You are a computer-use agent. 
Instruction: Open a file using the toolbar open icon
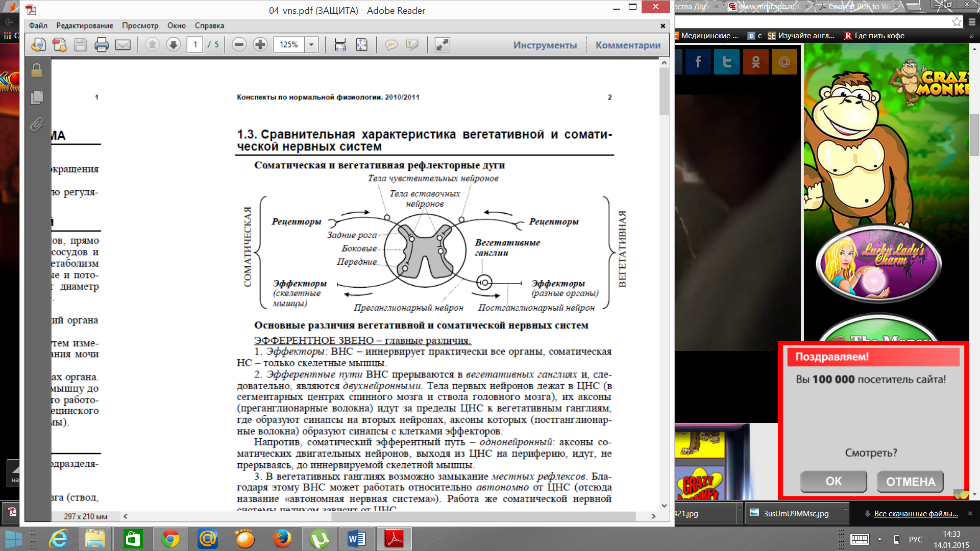(x=38, y=45)
